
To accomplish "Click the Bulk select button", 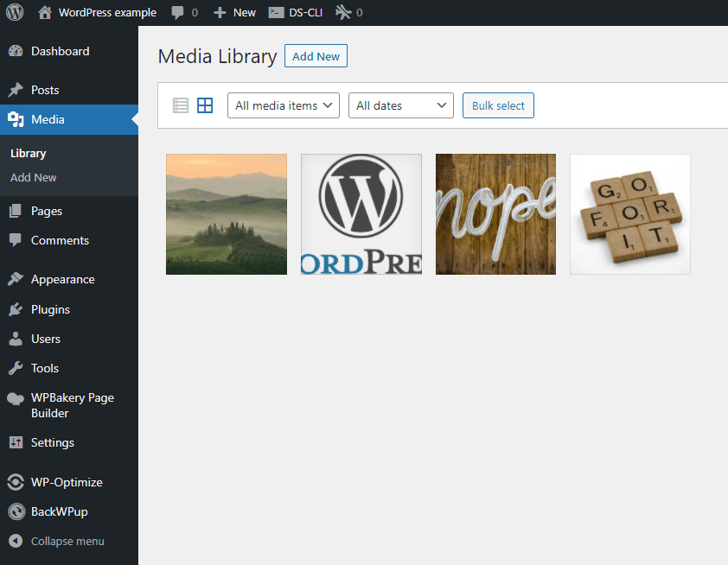I will pyautogui.click(x=498, y=105).
